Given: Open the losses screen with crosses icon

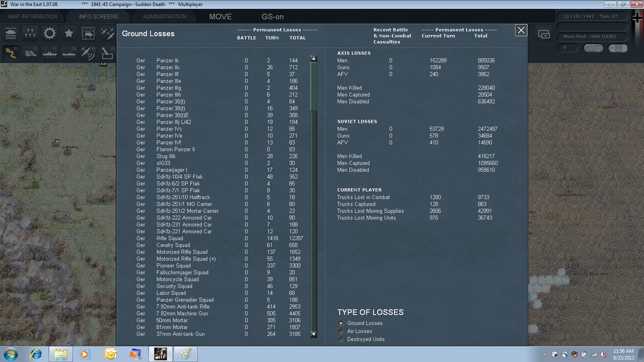Looking at the screenshot, I should [30, 33].
